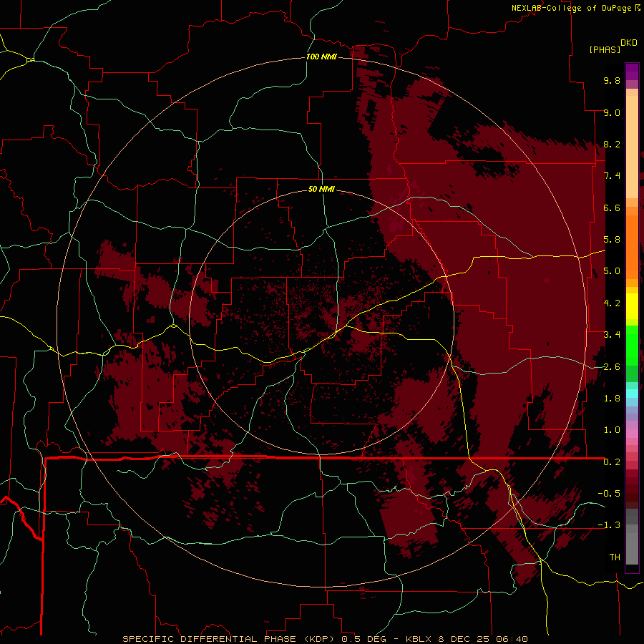Click the 7.4 legend value
The image size is (644, 644).
pyautogui.click(x=612, y=176)
